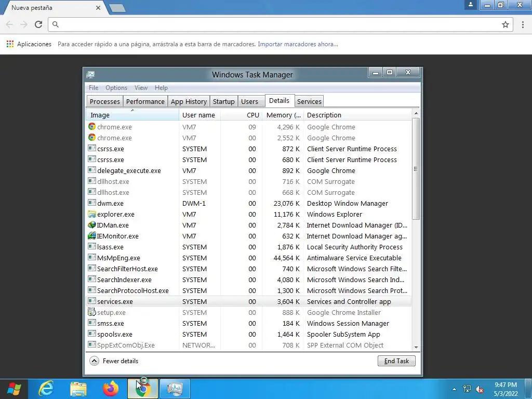Viewport: 532px width, 399px height.
Task: Click muted volume tray icon
Action: pos(480,389)
